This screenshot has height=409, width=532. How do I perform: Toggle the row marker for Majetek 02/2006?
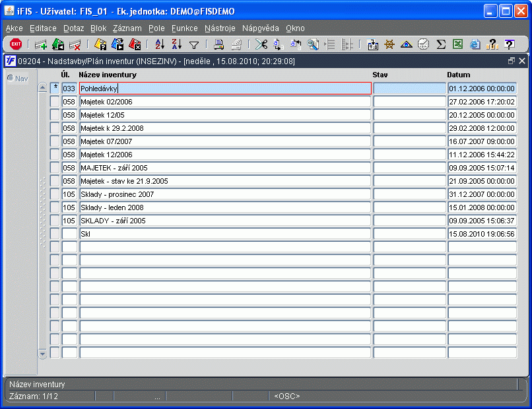tap(55, 102)
